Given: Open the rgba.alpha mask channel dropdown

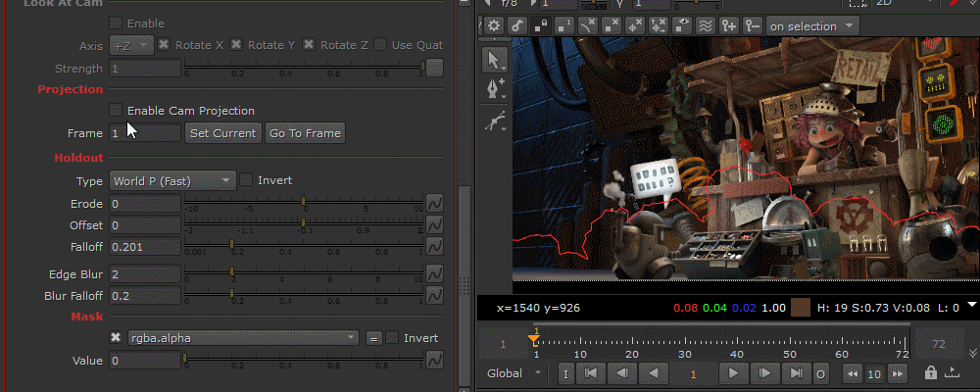Looking at the screenshot, I should pyautogui.click(x=243, y=338).
